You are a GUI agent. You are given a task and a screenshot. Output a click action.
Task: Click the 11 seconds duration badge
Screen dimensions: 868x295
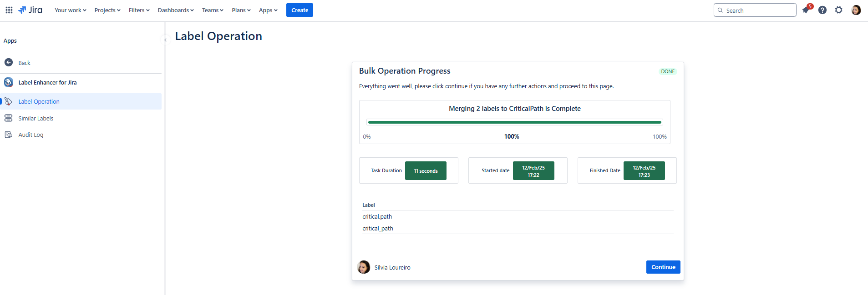point(426,171)
